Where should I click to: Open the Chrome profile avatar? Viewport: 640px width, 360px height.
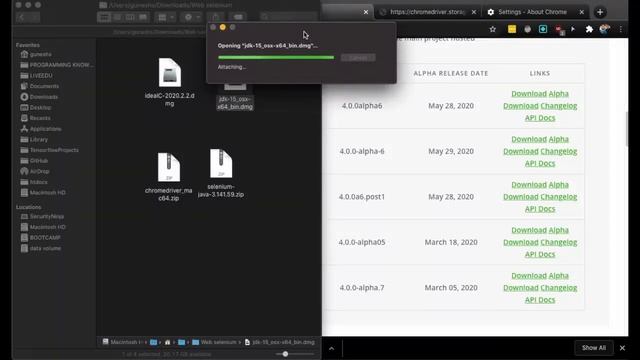point(604,29)
